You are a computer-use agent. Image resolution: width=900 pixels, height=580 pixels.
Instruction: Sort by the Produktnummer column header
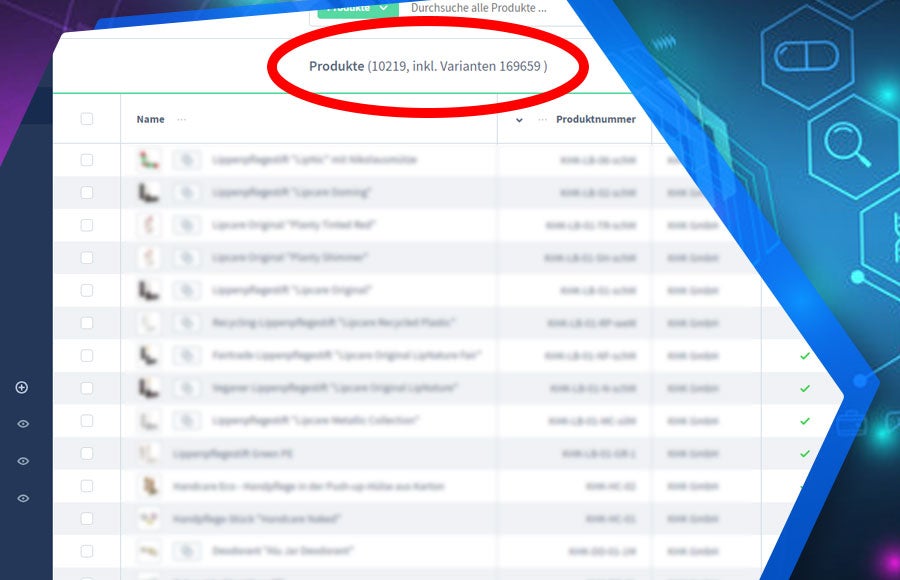coord(596,120)
